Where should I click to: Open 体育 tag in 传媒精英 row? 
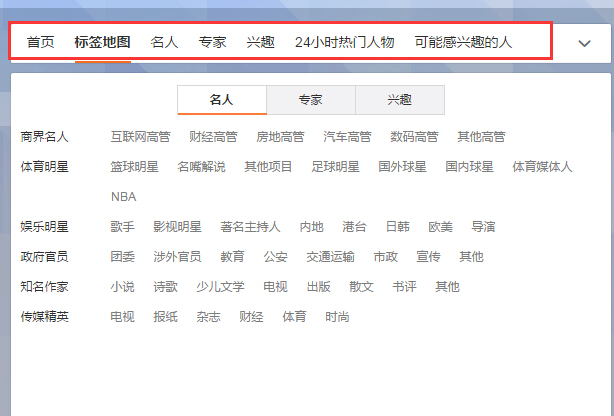[x=294, y=317]
